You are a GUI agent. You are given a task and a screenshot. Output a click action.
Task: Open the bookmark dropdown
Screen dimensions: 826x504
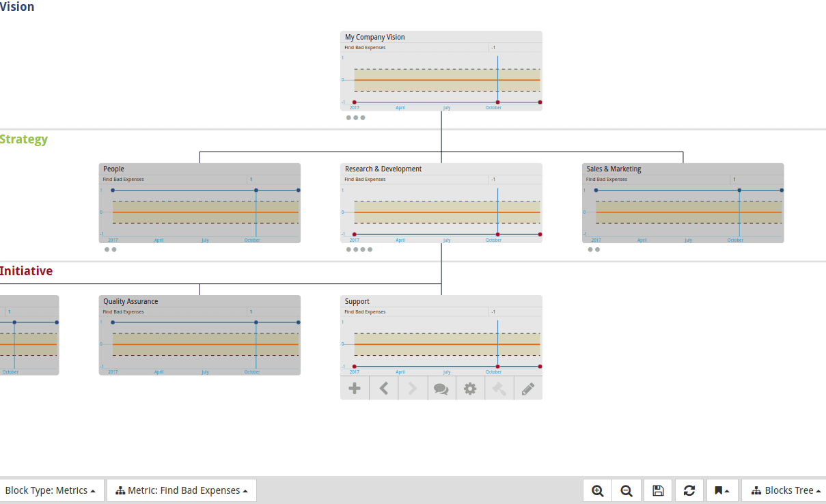tap(722, 490)
